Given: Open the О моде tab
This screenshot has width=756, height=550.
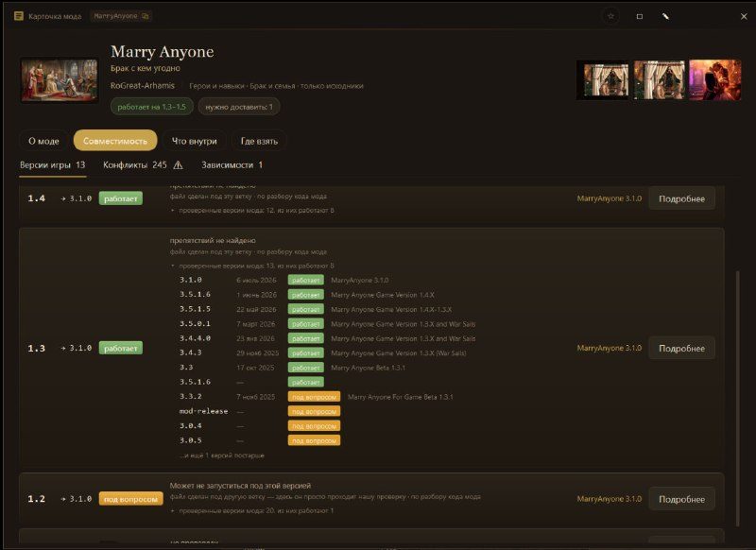Looking at the screenshot, I should tap(43, 141).
